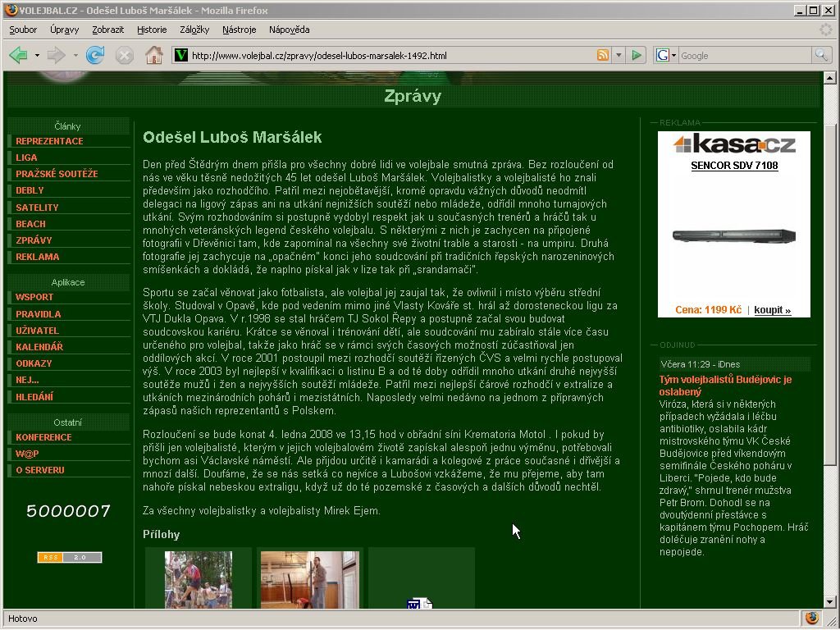Open the KALENDÁŘ link
840x630 pixels.
point(39,347)
